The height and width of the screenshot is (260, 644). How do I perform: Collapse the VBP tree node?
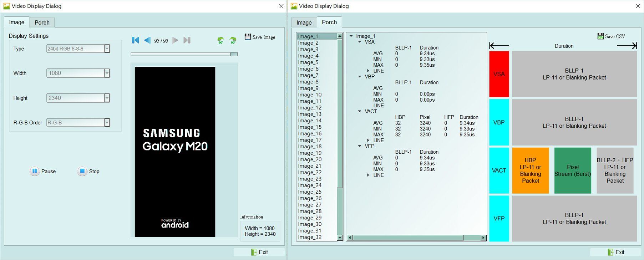tap(360, 76)
